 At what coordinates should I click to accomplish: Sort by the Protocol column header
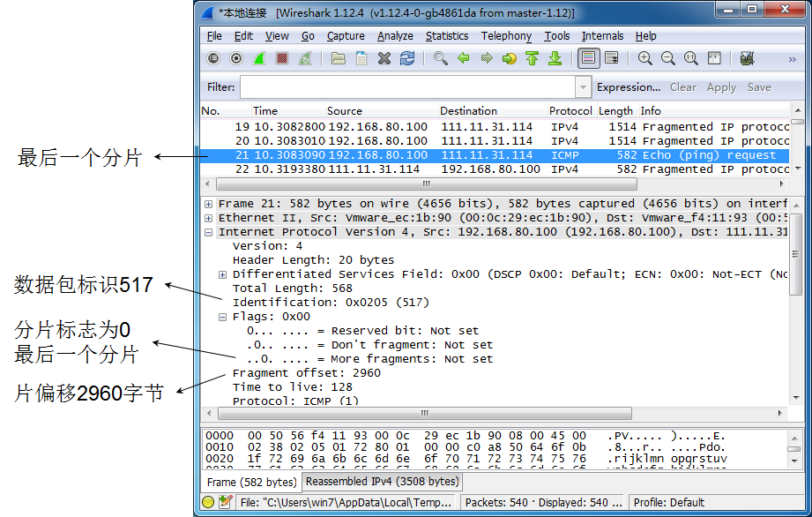point(572,111)
